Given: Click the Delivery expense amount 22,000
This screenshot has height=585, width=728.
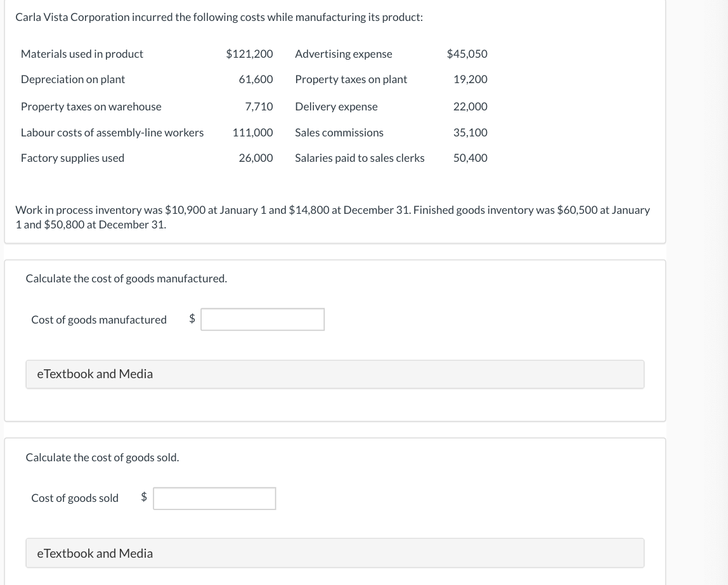Looking at the screenshot, I should 470,106.
